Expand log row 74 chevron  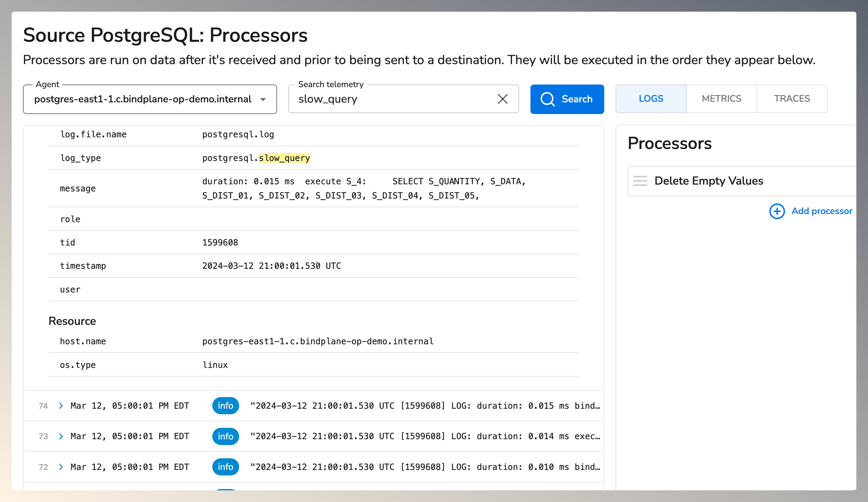[x=61, y=405]
